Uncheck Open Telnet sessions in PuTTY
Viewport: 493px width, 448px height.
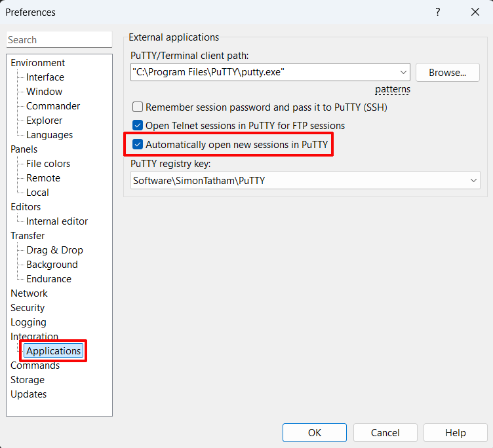(x=138, y=125)
